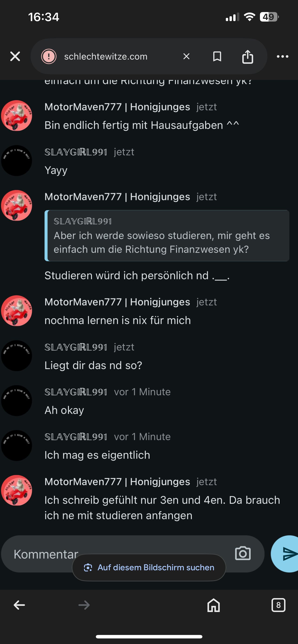Open the three-dot browser menu

282,57
